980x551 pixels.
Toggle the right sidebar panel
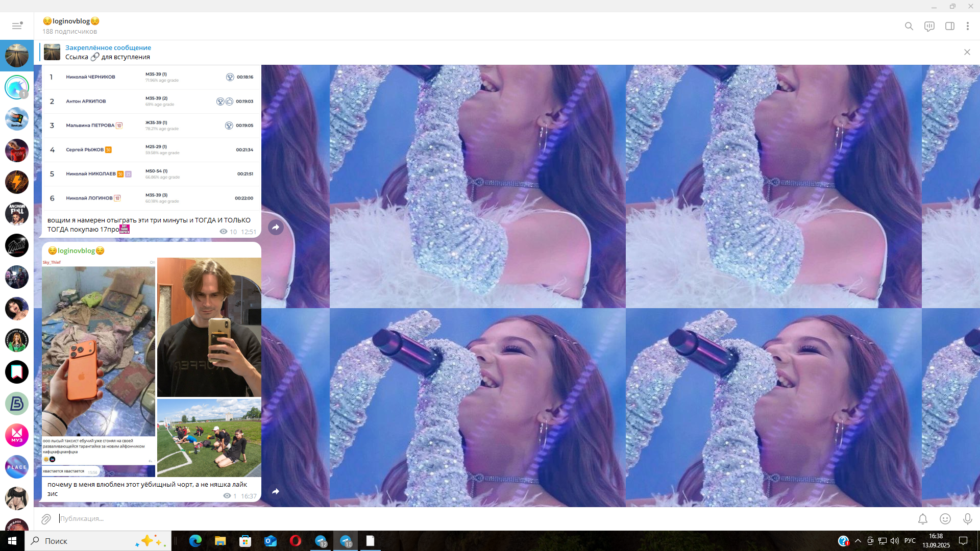point(950,26)
